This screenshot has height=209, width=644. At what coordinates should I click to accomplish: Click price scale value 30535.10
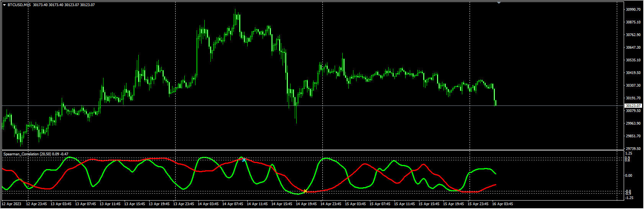click(633, 60)
